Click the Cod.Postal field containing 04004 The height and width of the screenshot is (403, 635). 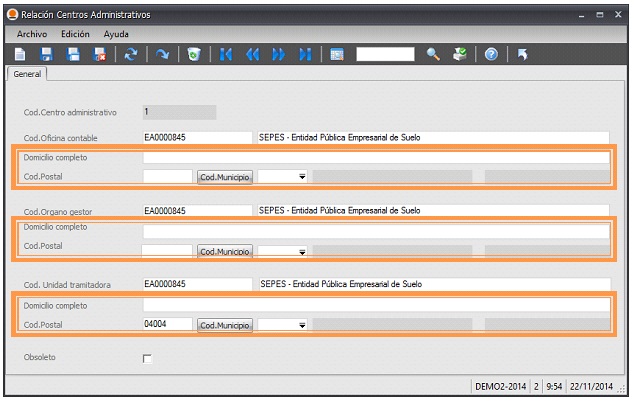[x=167, y=324]
